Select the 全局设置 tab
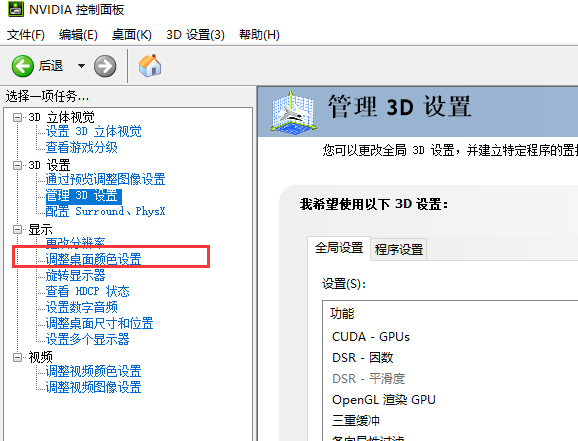Screen dimensions: 578x441 tap(339, 248)
